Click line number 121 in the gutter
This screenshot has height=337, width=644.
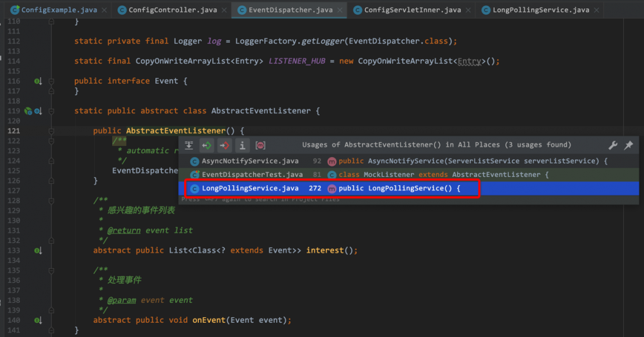[x=14, y=131]
